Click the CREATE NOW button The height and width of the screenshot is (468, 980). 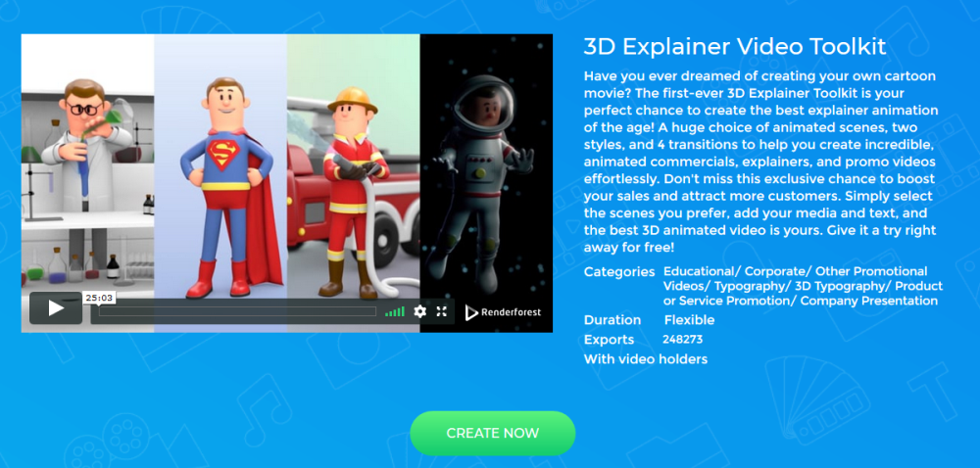493,433
